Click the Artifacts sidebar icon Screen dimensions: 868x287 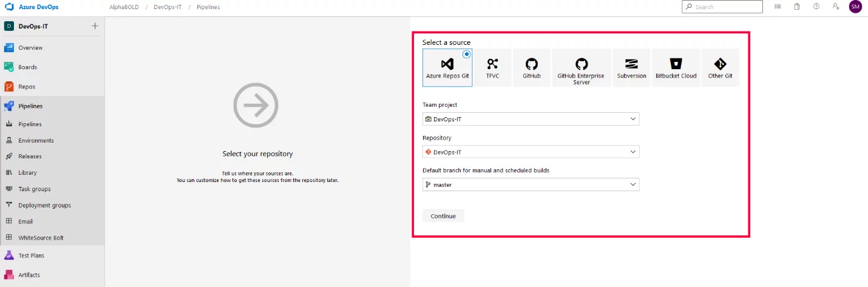pyautogui.click(x=9, y=275)
